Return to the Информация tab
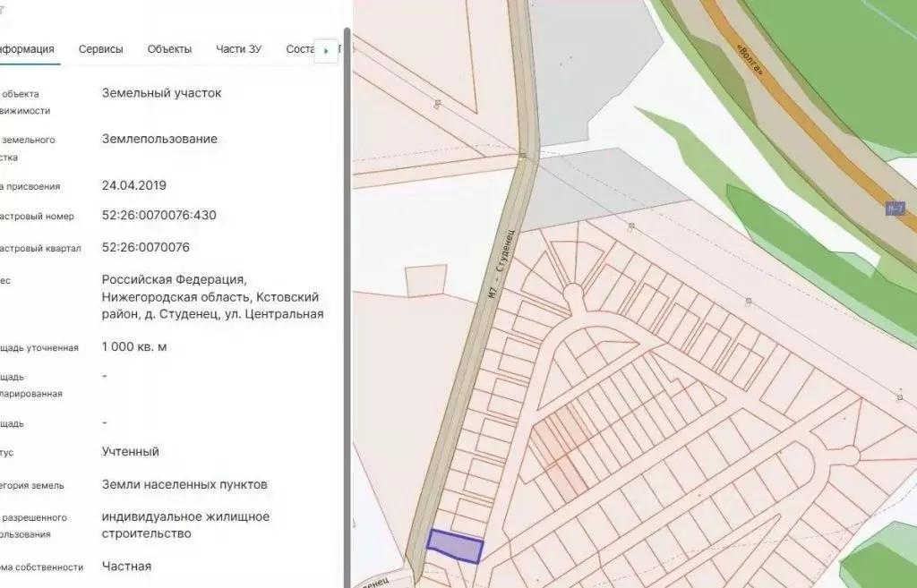This screenshot has height=588, width=917. point(29,49)
